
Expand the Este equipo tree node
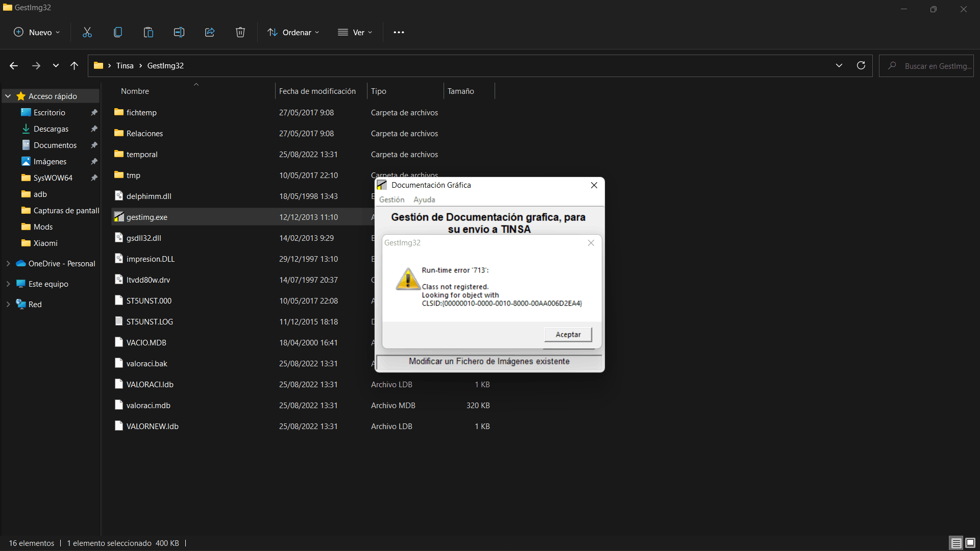coord(8,284)
